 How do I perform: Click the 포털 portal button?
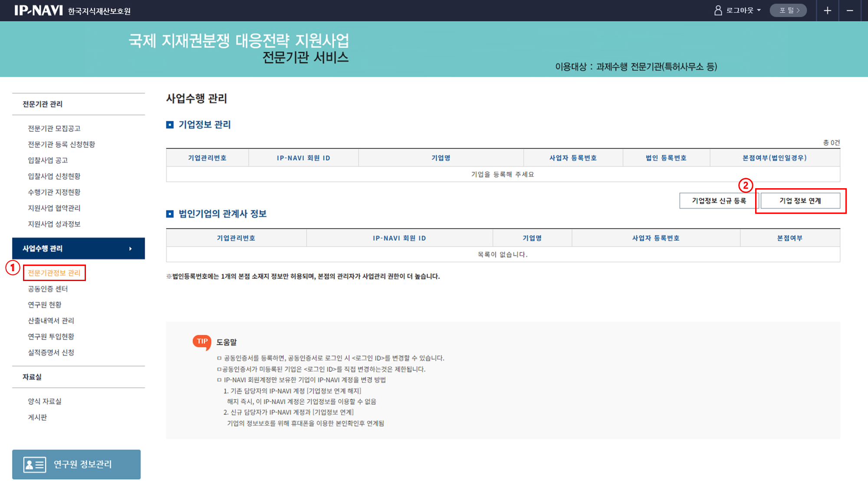coord(788,10)
